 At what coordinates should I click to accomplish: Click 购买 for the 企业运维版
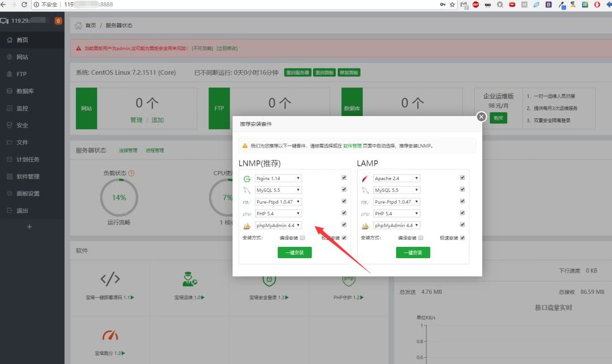tap(499, 118)
